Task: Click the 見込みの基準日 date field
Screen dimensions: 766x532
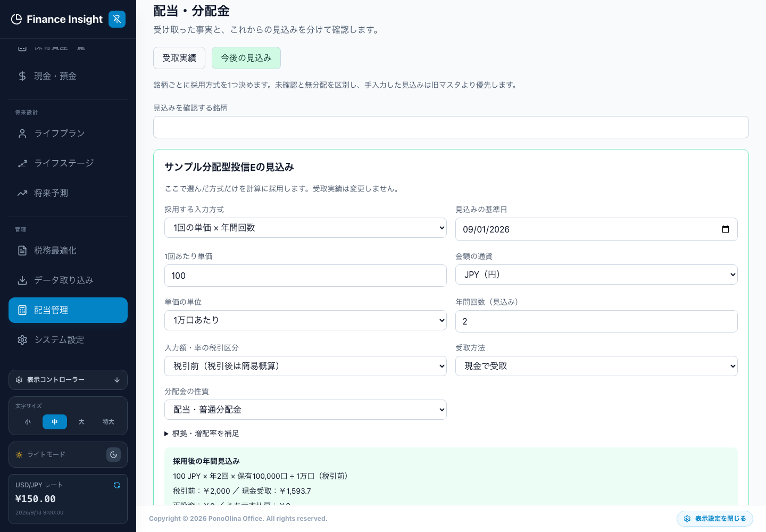Action: pyautogui.click(x=596, y=229)
